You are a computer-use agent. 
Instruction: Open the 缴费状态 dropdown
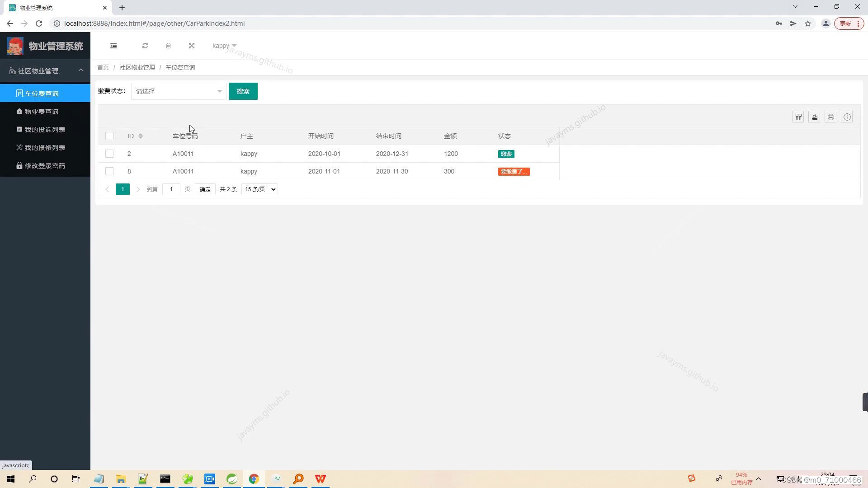click(x=179, y=91)
